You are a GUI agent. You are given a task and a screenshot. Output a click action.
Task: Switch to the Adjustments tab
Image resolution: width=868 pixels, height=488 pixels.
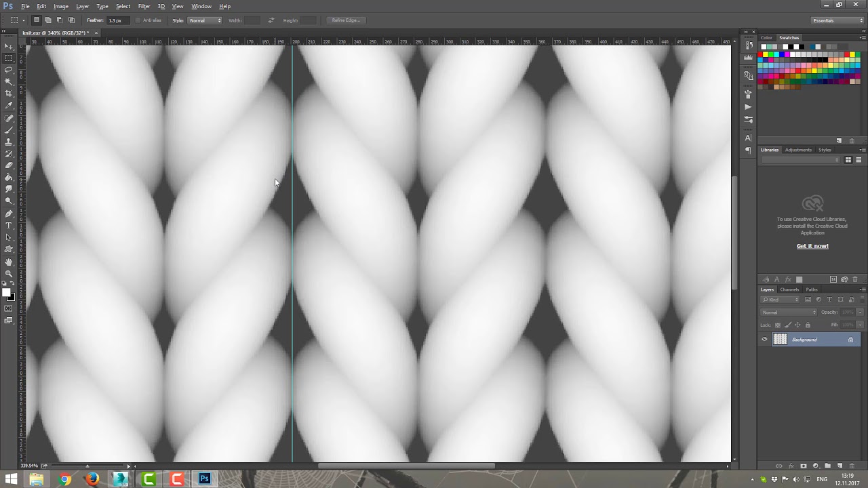pyautogui.click(x=798, y=150)
